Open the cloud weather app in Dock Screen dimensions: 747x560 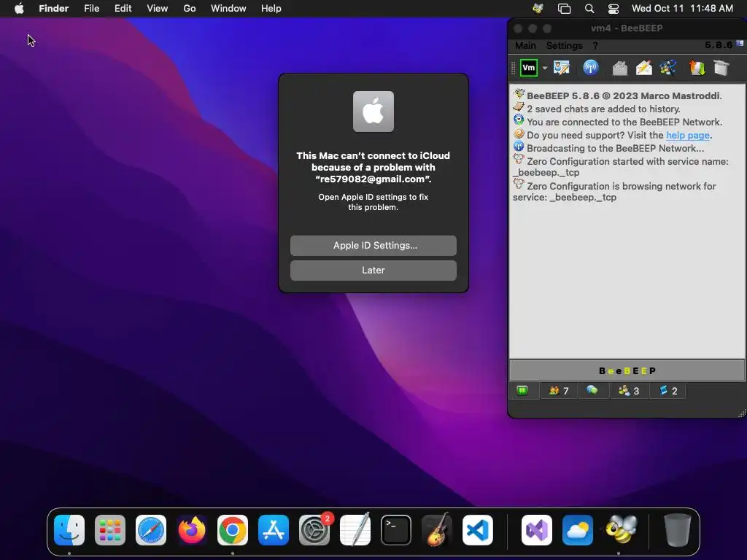pos(578,529)
